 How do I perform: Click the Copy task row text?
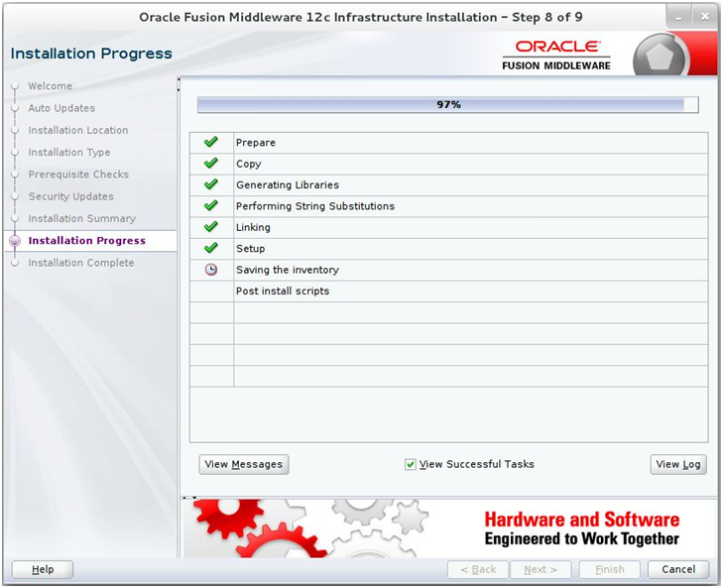[x=249, y=164]
